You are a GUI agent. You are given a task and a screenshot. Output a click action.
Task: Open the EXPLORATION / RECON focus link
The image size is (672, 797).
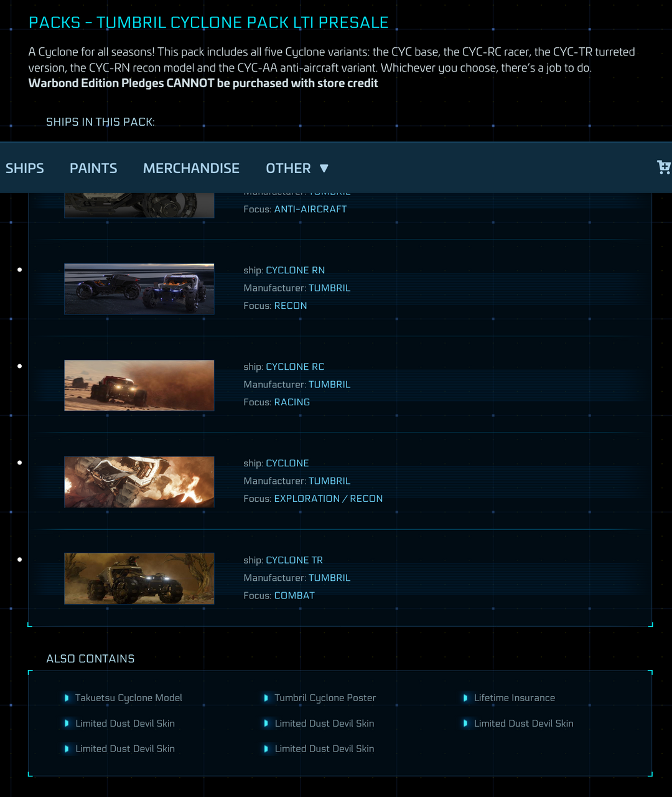pos(329,498)
